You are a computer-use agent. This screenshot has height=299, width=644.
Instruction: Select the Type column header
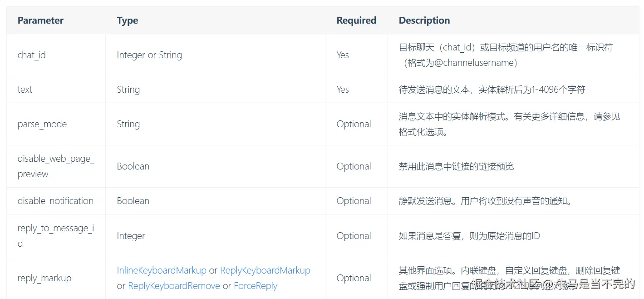[128, 20]
